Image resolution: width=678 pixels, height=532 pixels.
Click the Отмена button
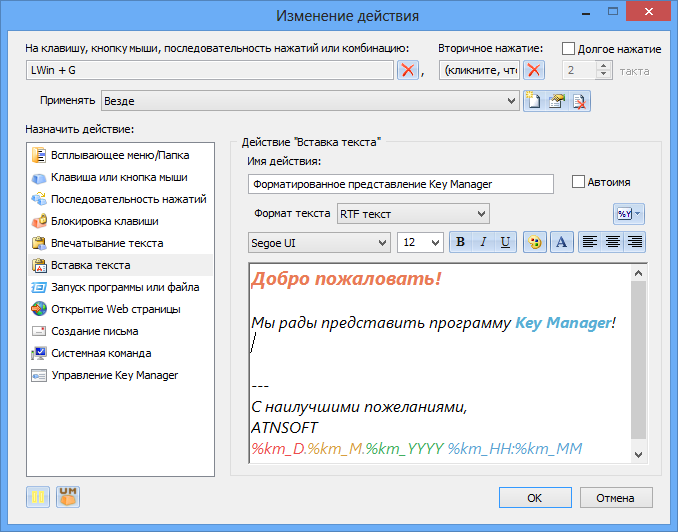click(616, 498)
